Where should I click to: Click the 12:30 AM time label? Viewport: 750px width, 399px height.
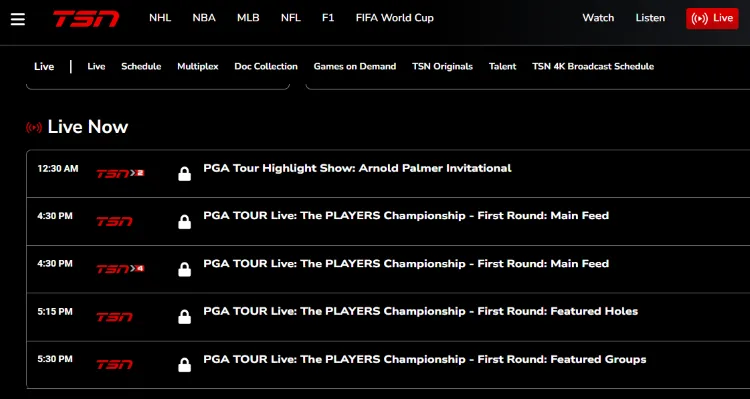point(58,168)
